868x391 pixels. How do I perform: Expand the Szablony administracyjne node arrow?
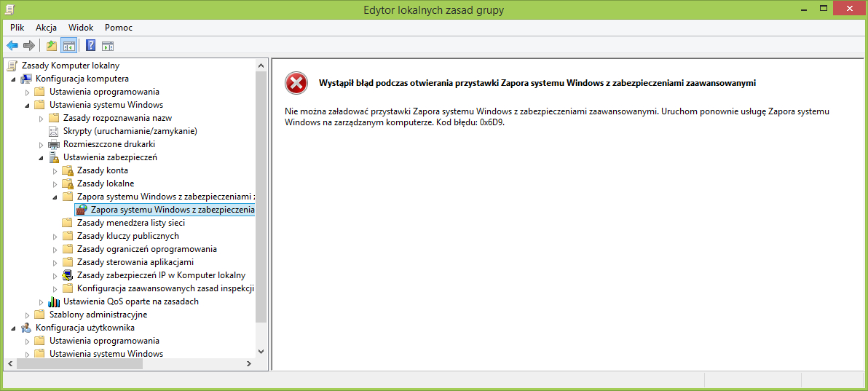27,315
